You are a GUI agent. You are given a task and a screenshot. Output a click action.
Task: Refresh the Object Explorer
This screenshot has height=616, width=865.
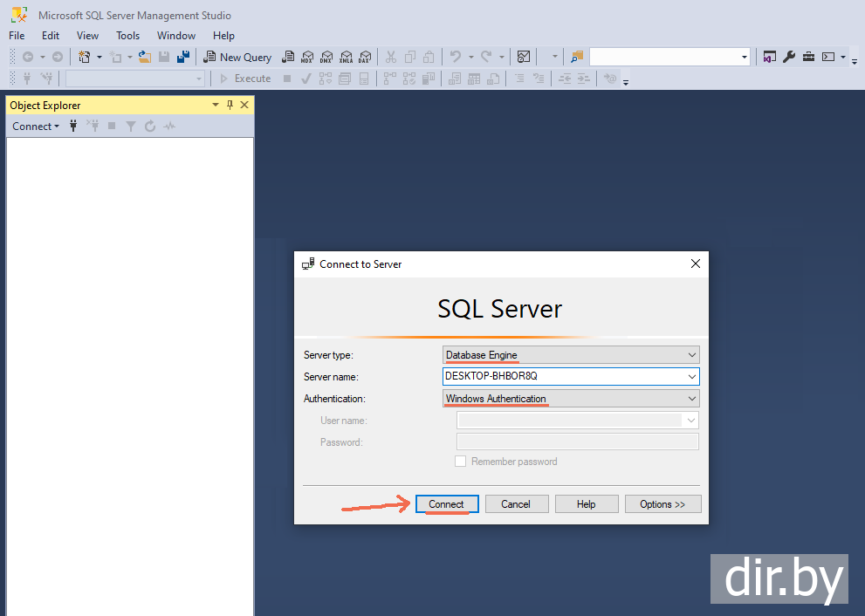(148, 126)
